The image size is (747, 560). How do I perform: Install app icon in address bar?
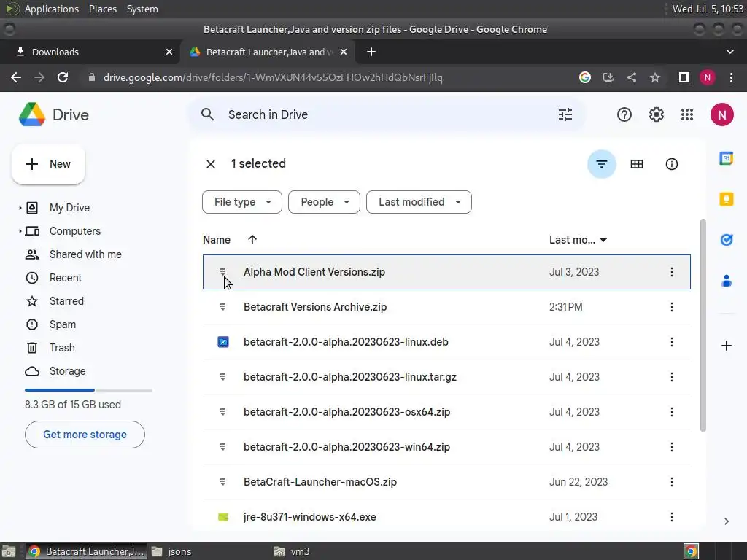click(608, 77)
